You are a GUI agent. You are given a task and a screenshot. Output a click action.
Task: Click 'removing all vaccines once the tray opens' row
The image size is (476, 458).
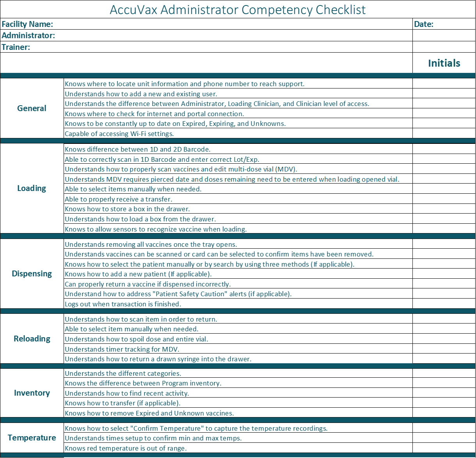(238, 244)
